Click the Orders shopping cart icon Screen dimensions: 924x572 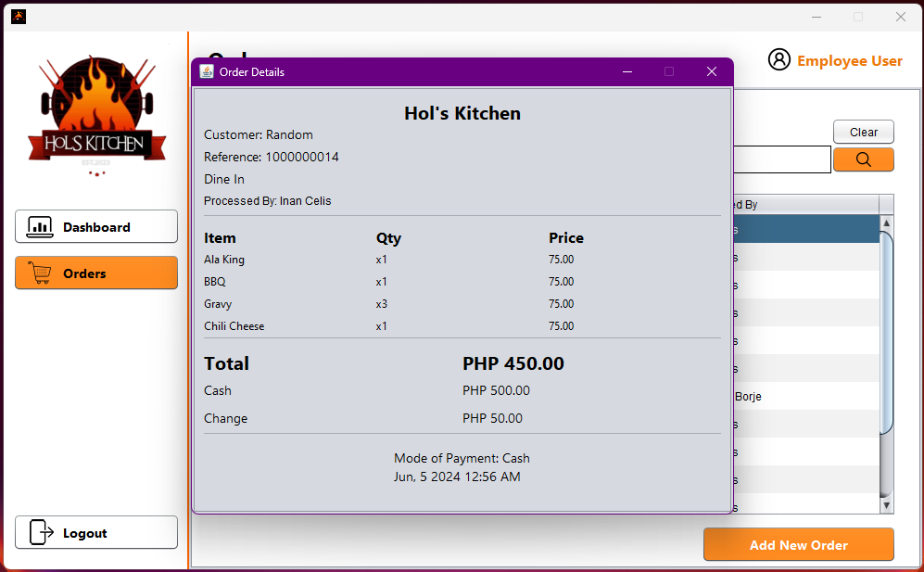[40, 273]
